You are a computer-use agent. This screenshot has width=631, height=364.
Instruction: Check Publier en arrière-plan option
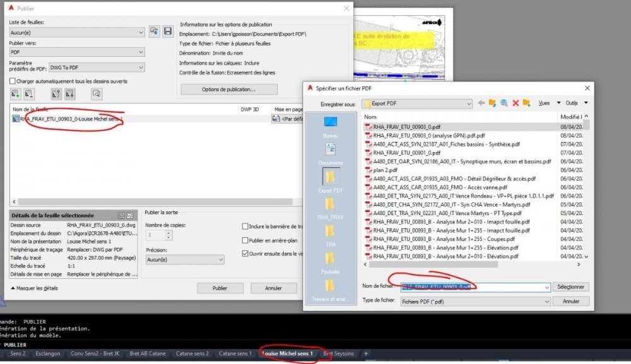pos(245,240)
